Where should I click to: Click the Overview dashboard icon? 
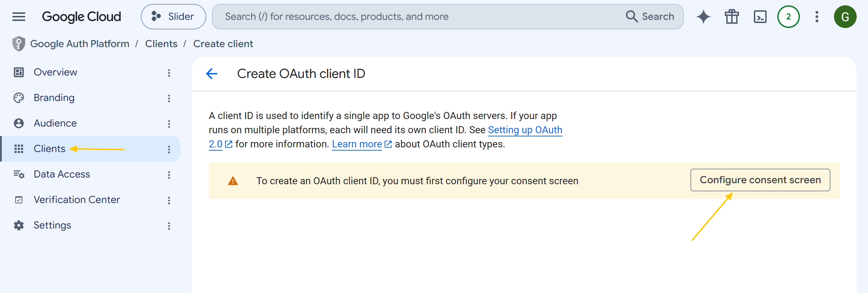[x=19, y=72]
